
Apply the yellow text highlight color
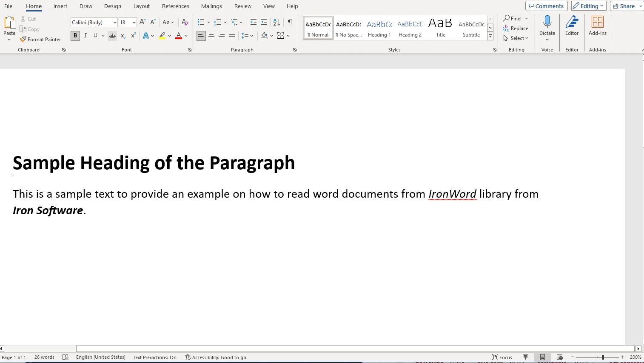click(162, 36)
